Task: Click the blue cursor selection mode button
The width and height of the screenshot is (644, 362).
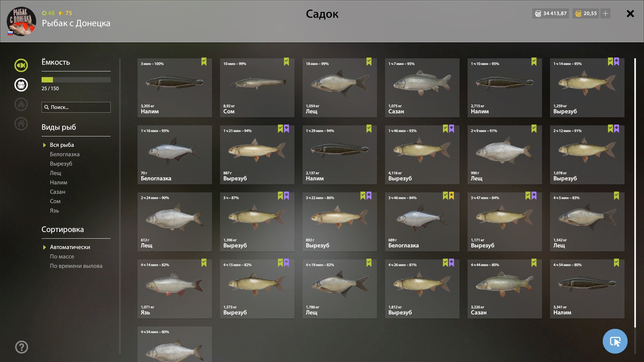Action: (x=615, y=341)
